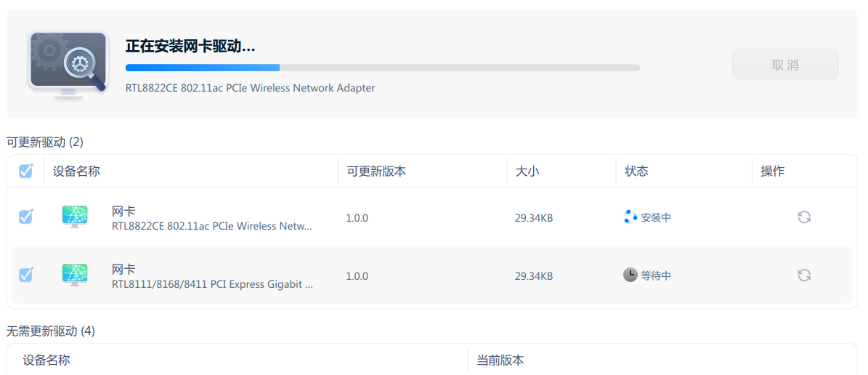Click version 1.0.0 in the RTL8111/8168/8411 row

pos(357,276)
